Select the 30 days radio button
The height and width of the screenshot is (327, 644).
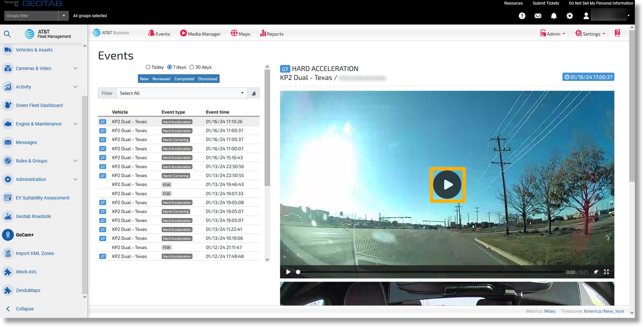(x=192, y=67)
